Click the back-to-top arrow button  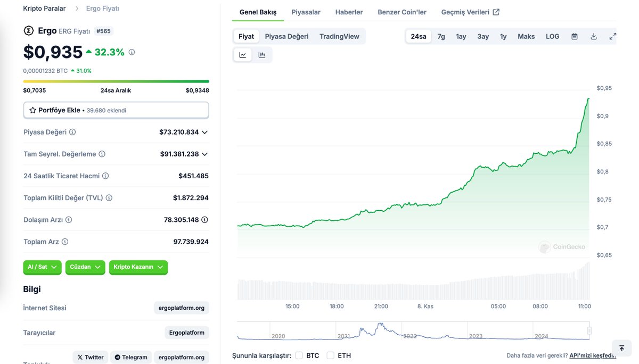pyautogui.click(x=621, y=348)
